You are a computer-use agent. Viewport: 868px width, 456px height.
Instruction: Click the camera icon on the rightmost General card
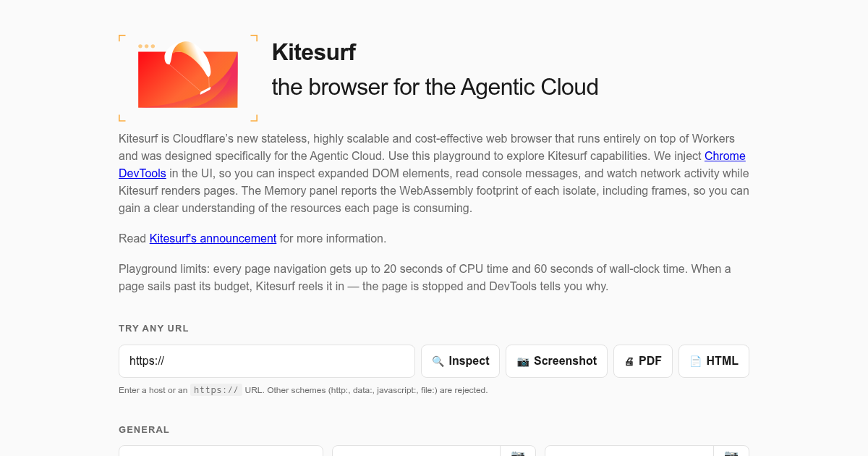[731, 452]
